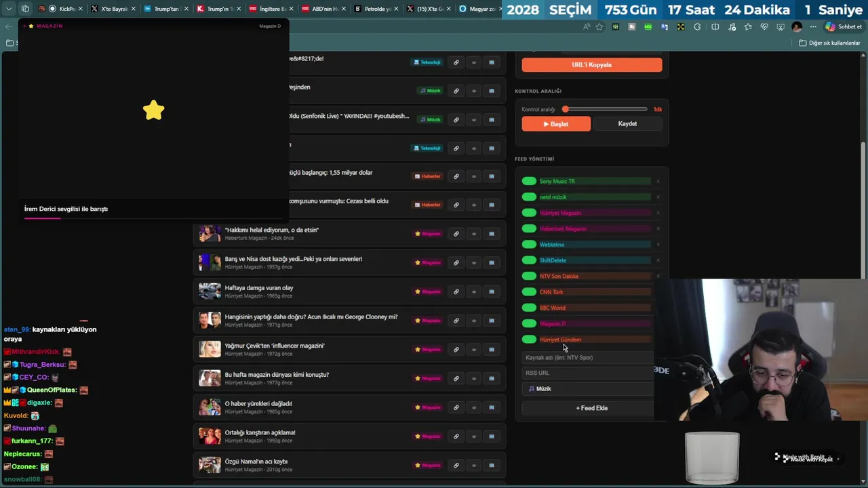Switch to the "Trump'tan" browser tab
The width and height of the screenshot is (868, 488).
point(164,9)
